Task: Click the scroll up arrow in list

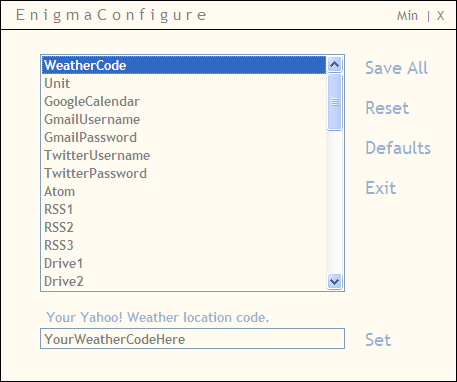Action: point(334,65)
